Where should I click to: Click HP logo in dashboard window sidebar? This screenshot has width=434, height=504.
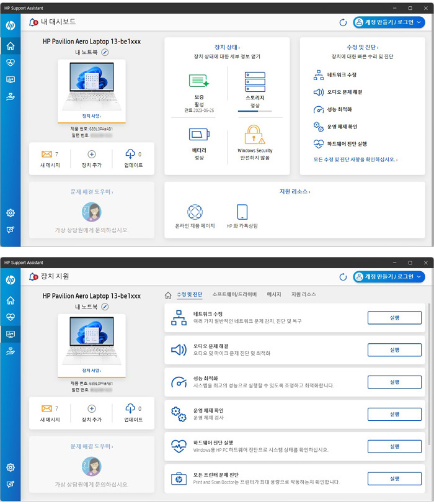[11, 25]
